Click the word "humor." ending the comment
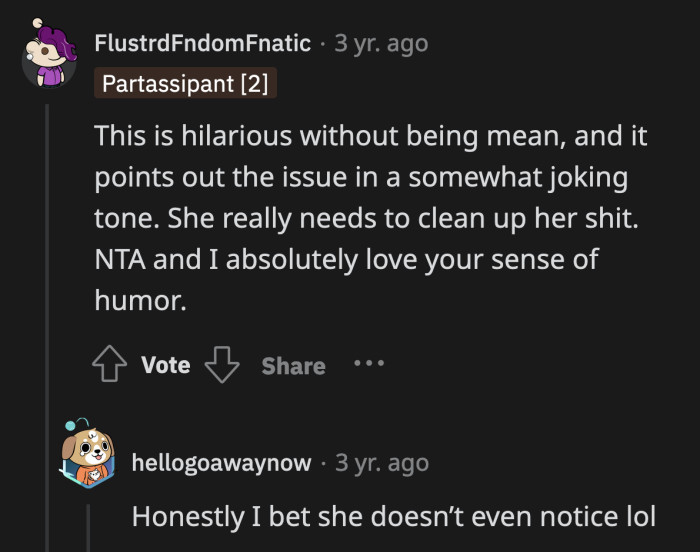This screenshot has height=552, width=700. pyautogui.click(x=141, y=300)
